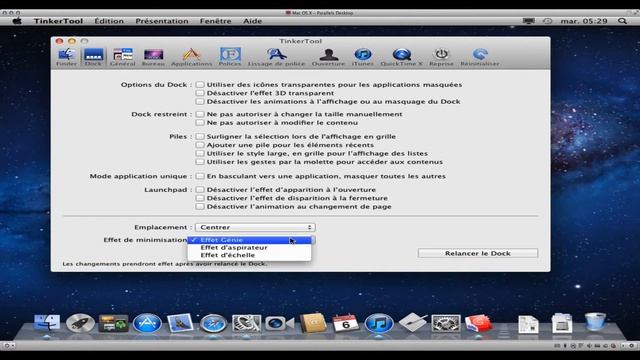640x360 pixels.
Task: Open iCal calendar showing 6
Action: [346, 323]
